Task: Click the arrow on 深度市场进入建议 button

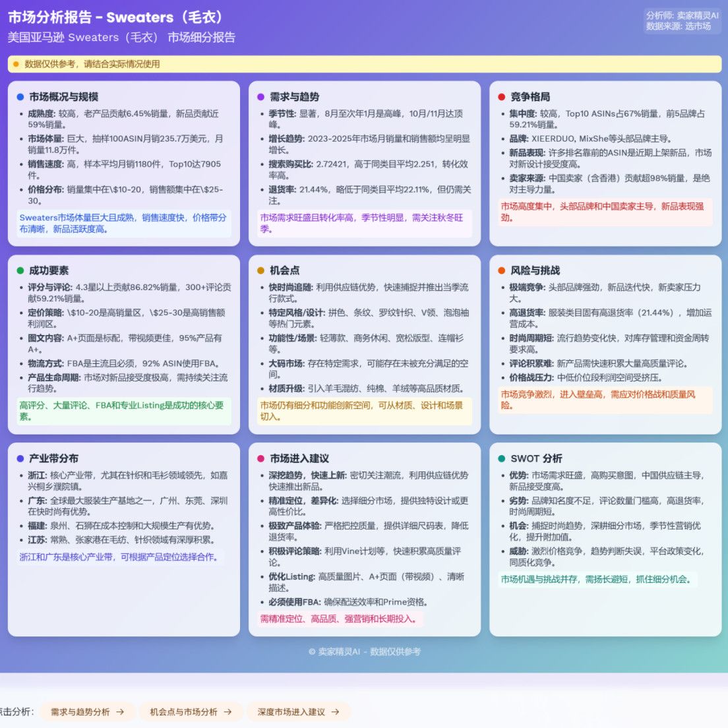Action: (x=335, y=712)
